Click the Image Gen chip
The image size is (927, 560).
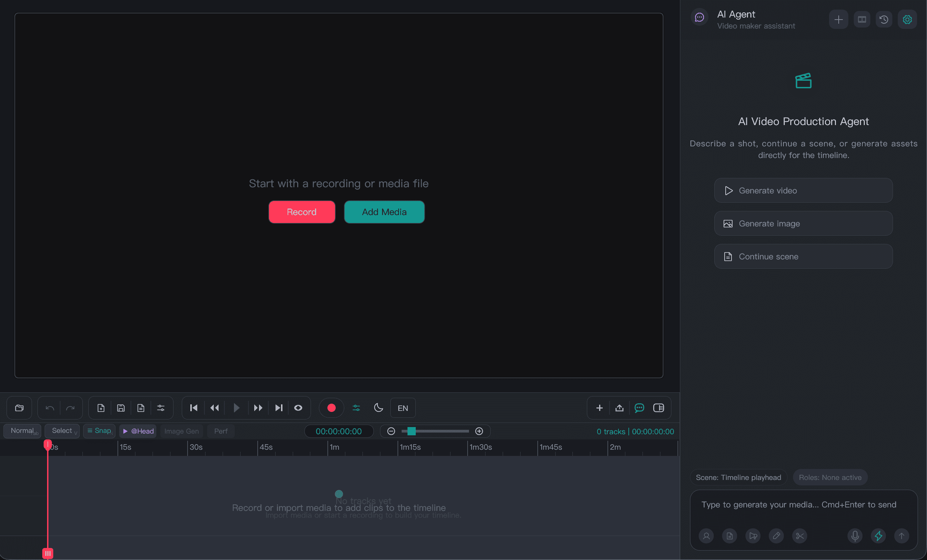[x=182, y=431]
